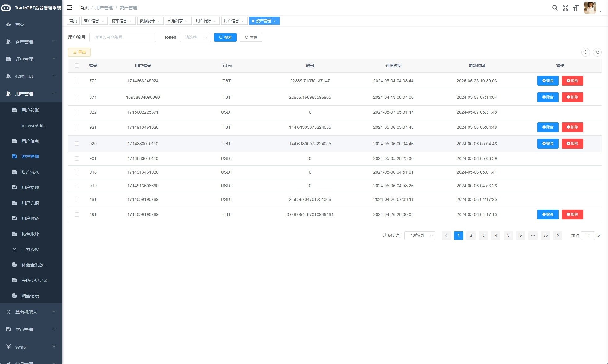Close the 数据统计 tab with its x
The width and height of the screenshot is (608, 364).
pos(158,21)
